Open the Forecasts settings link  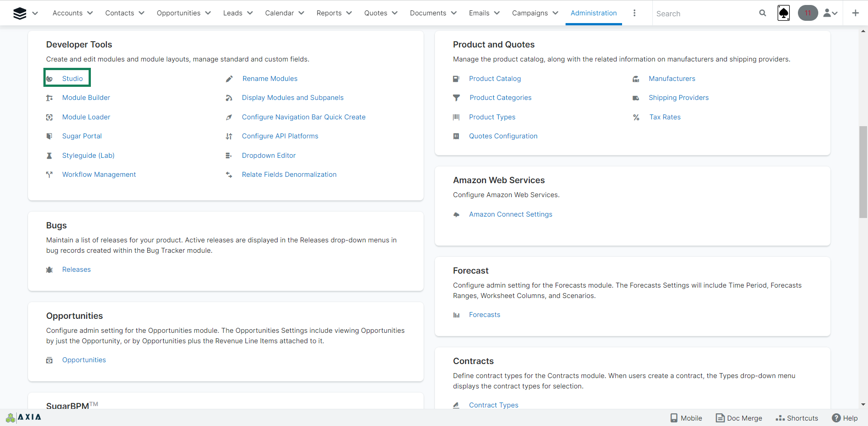pos(485,315)
